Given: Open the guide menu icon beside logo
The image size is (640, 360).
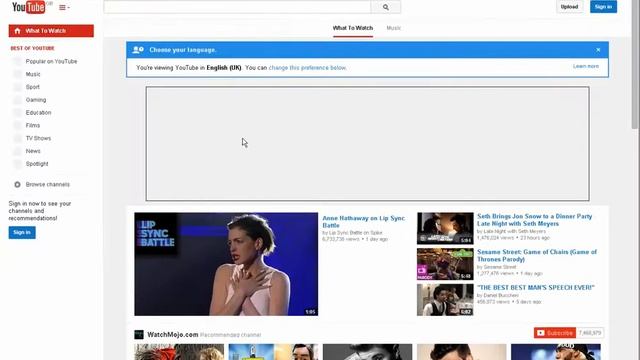Looking at the screenshot, I should click(x=64, y=7).
